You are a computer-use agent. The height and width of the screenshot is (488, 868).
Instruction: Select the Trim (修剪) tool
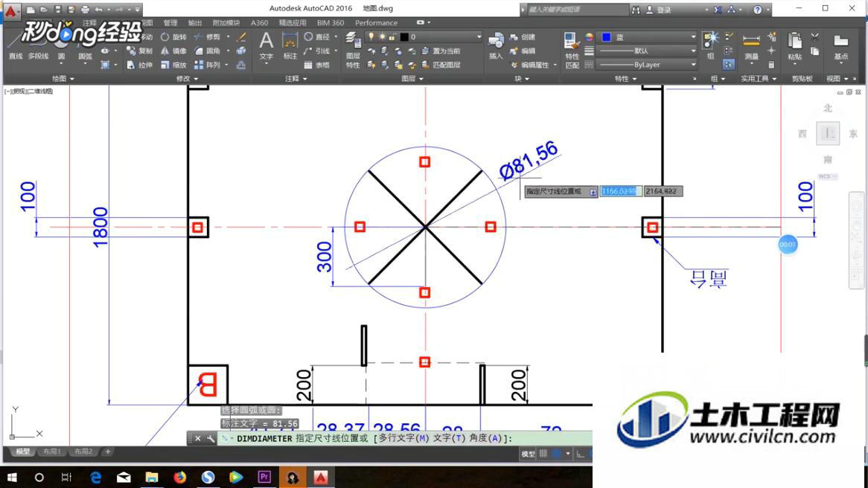click(207, 37)
